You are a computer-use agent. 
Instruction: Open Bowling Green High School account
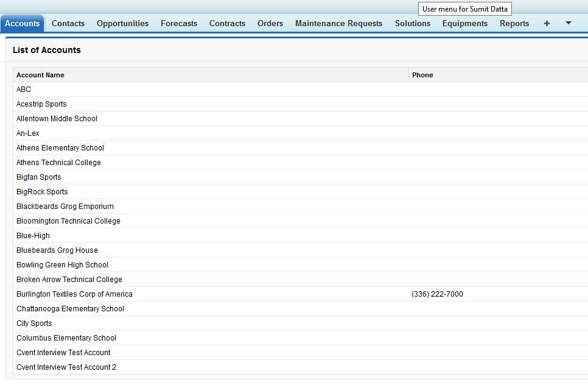click(62, 265)
